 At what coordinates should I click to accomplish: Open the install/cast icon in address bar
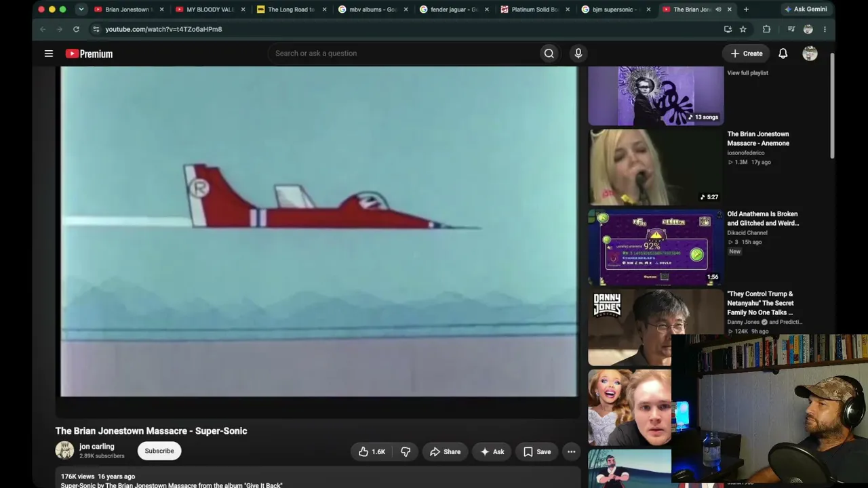pyautogui.click(x=728, y=29)
